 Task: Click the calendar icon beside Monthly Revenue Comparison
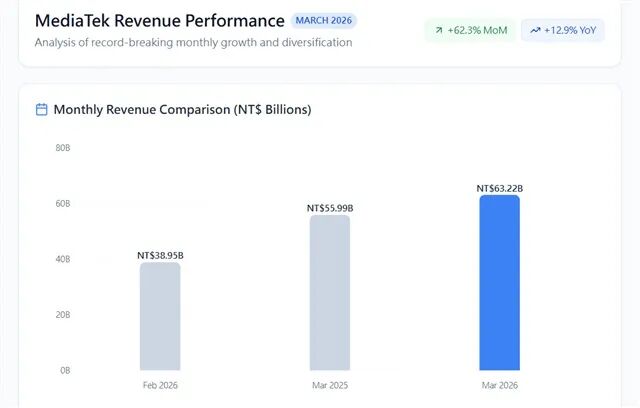41,110
